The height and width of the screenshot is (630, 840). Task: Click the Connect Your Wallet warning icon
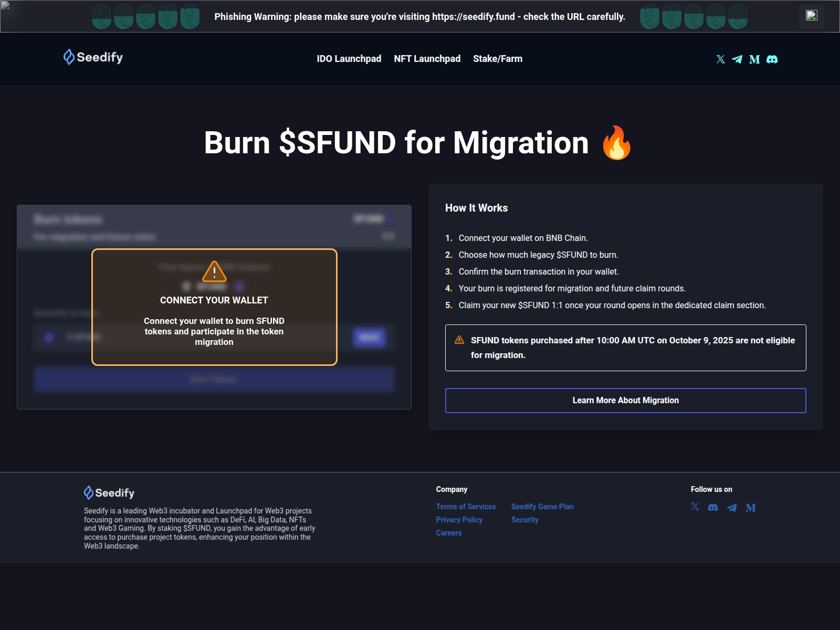[214, 272]
